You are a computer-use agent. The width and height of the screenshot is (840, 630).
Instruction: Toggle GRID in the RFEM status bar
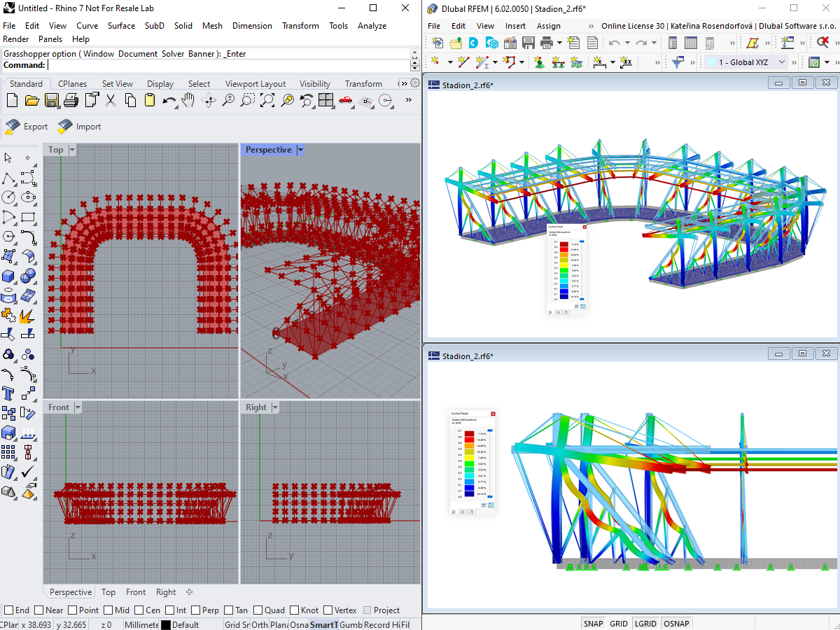tap(619, 623)
